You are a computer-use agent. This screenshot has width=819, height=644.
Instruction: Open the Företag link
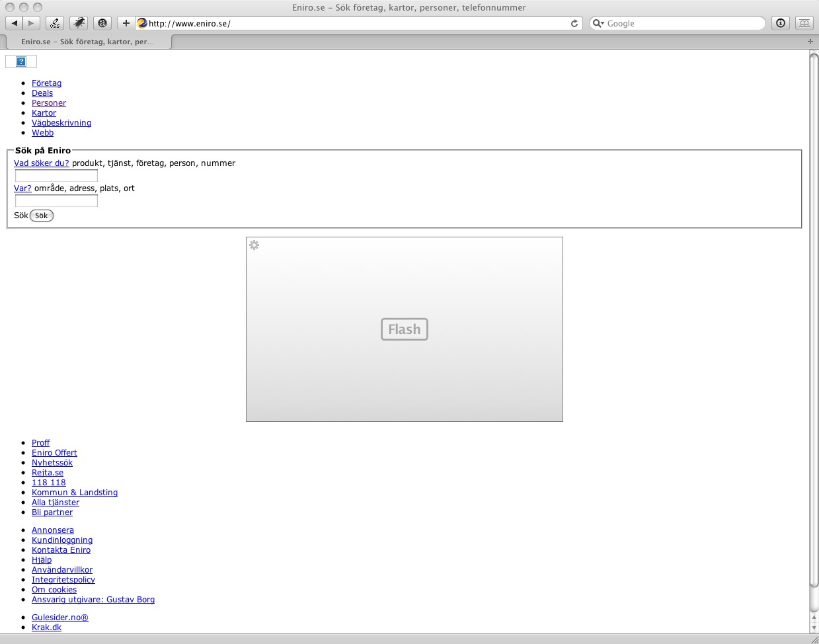[46, 83]
